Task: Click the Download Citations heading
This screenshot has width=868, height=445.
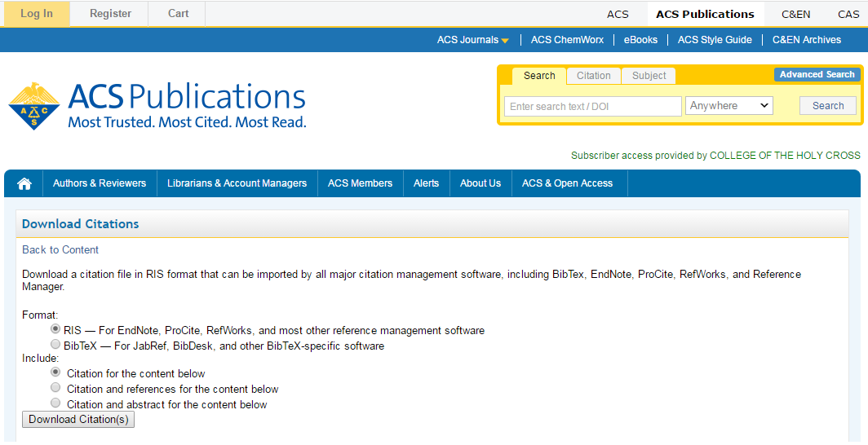Action: tap(80, 224)
